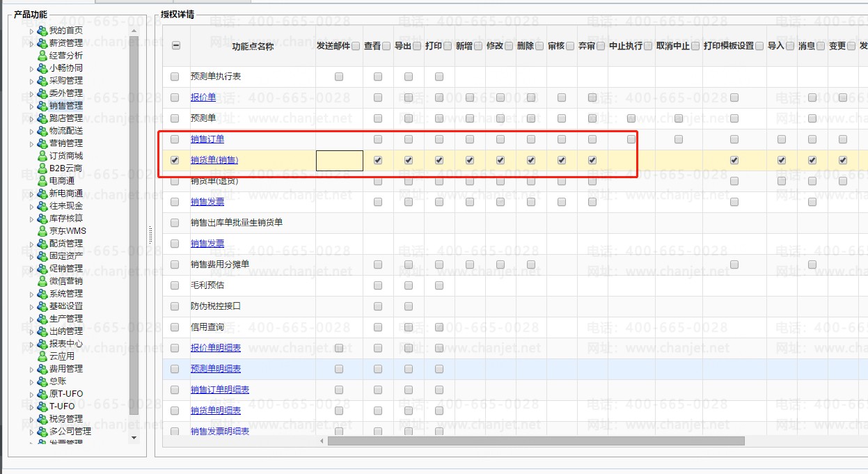This screenshot has height=474, width=868.
Task: Open the 销售订单明细表 link
Action: 220,390
